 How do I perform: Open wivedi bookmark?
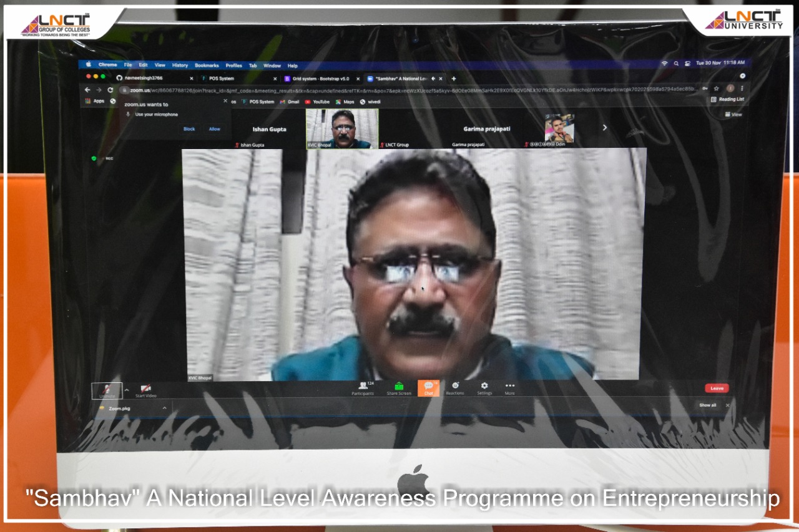point(370,102)
